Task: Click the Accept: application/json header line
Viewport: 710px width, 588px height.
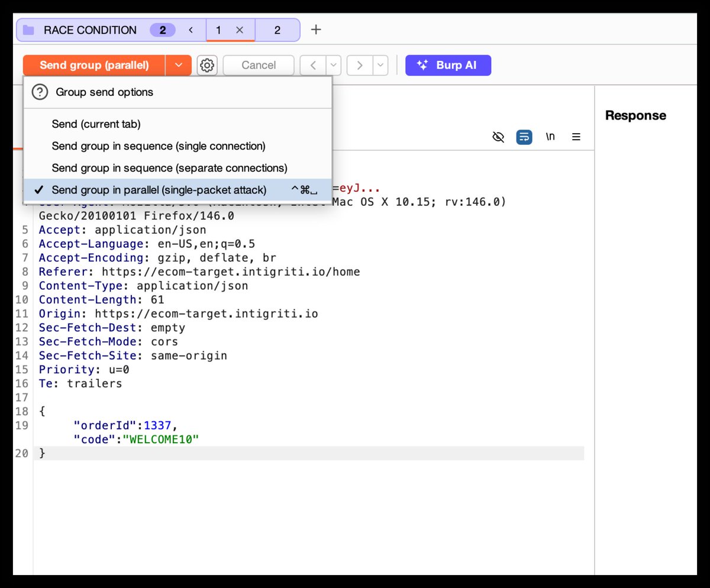Action: pos(122,230)
